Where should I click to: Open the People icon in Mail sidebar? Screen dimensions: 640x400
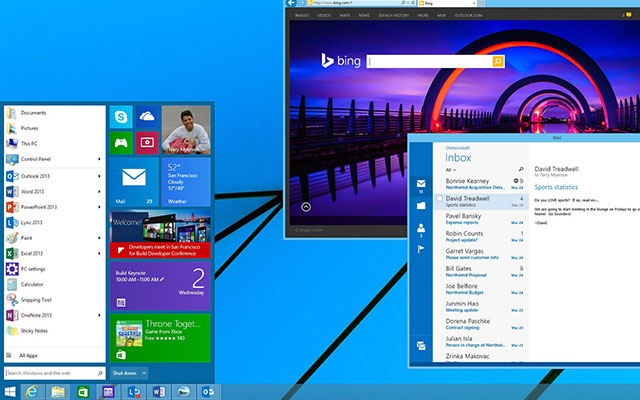coord(421,228)
